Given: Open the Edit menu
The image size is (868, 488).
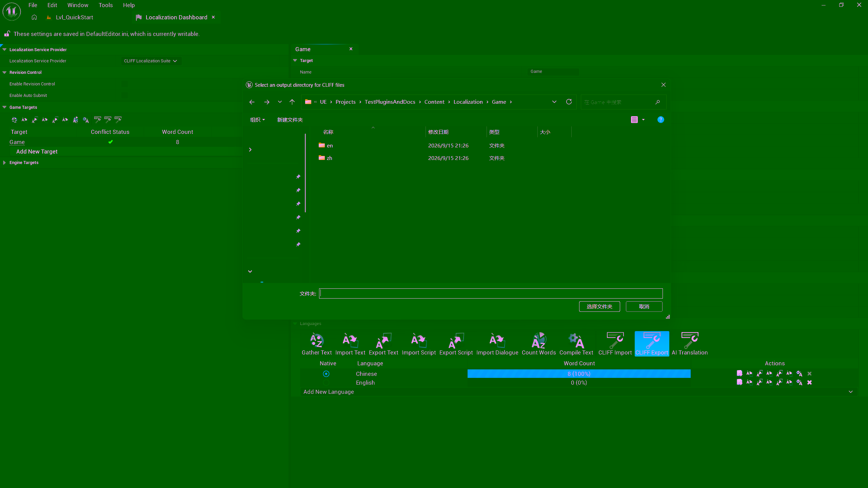Looking at the screenshot, I should pyautogui.click(x=52, y=5).
